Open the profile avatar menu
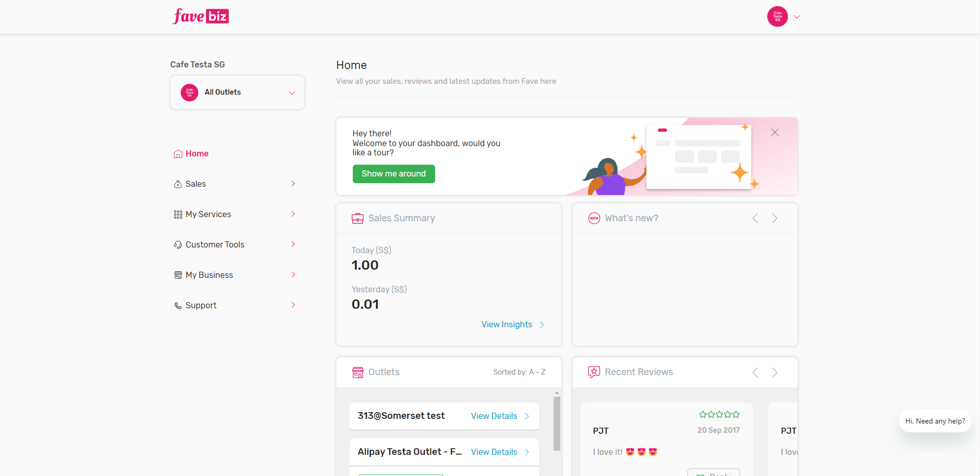980x476 pixels. point(777,16)
